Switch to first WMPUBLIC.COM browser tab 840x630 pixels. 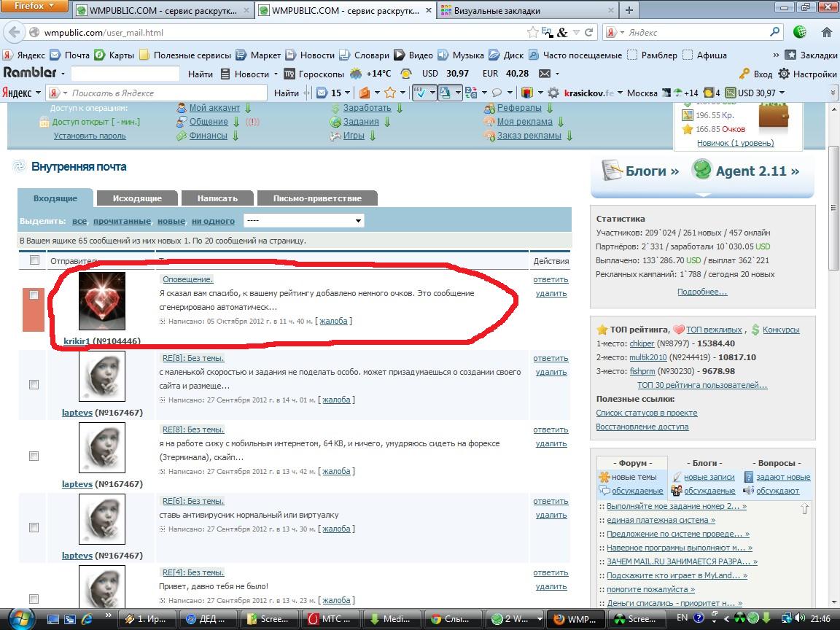[x=162, y=10]
